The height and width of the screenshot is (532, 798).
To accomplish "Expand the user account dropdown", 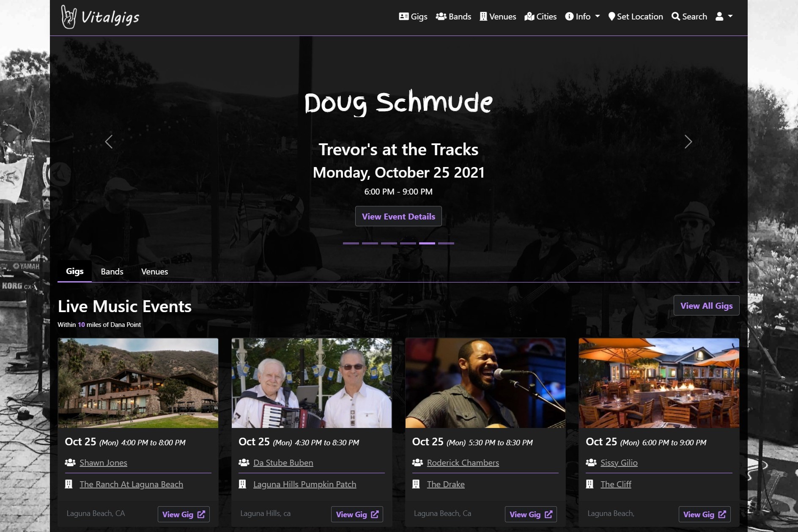I will click(x=724, y=16).
